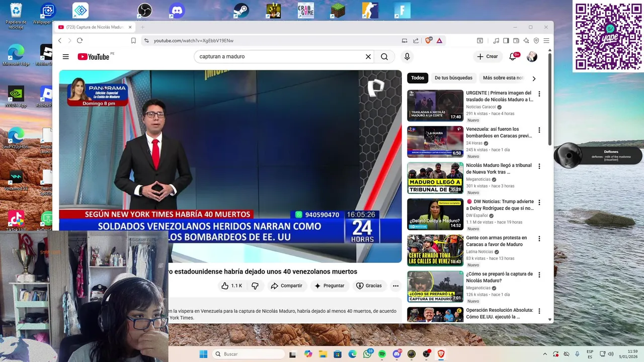Open options for the URGENTE Primera imagen video
The width and height of the screenshot is (644, 362).
point(539,94)
